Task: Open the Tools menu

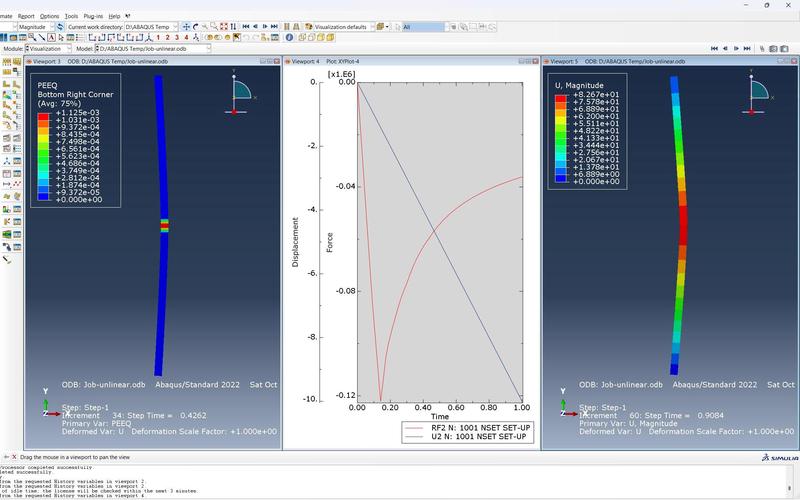Action: [x=71, y=16]
